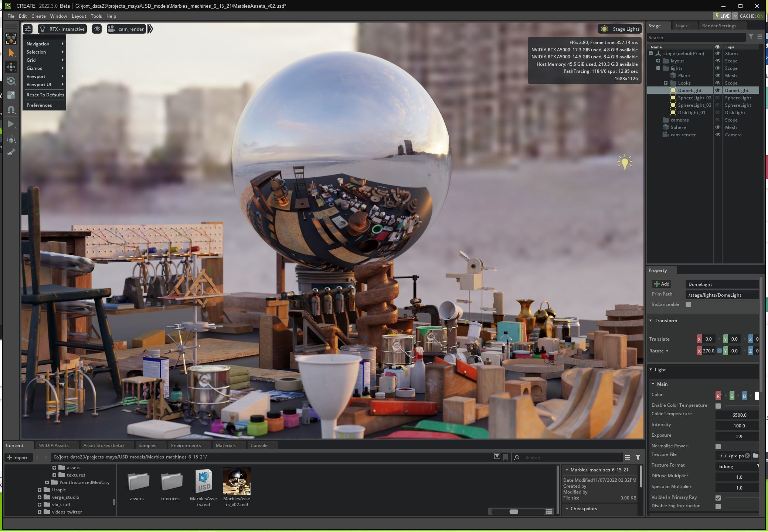Click the bookmark icon in Content path bar
768x532 pixels.
(506, 457)
